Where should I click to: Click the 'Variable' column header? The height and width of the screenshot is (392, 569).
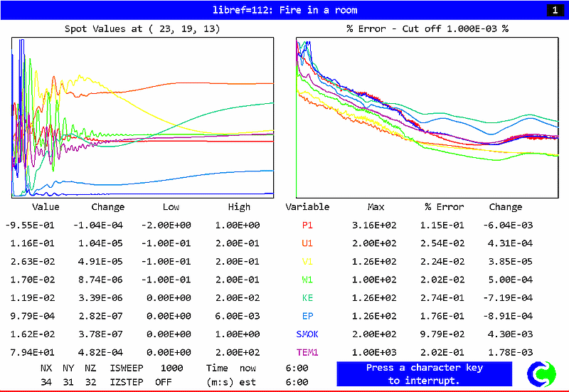[307, 207]
